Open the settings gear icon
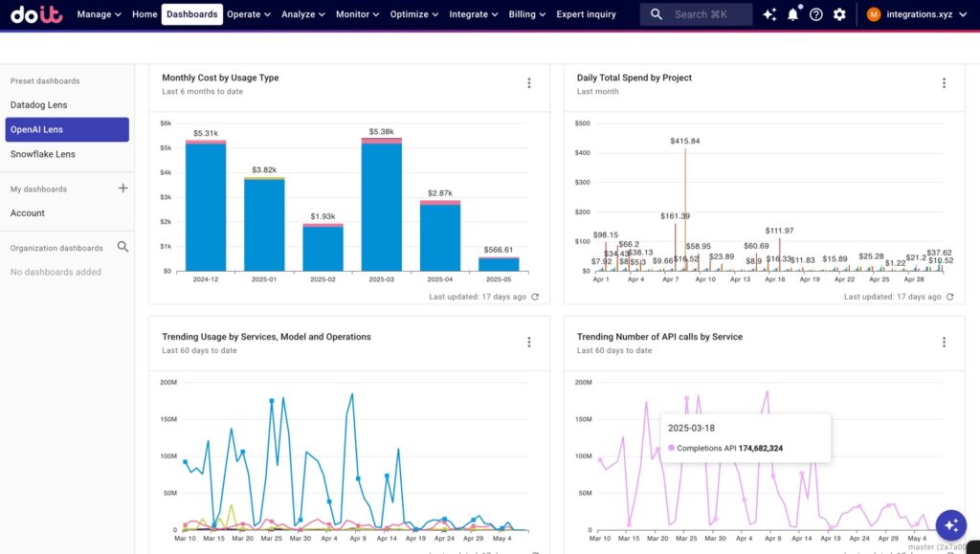This screenshot has width=980, height=554. click(839, 14)
